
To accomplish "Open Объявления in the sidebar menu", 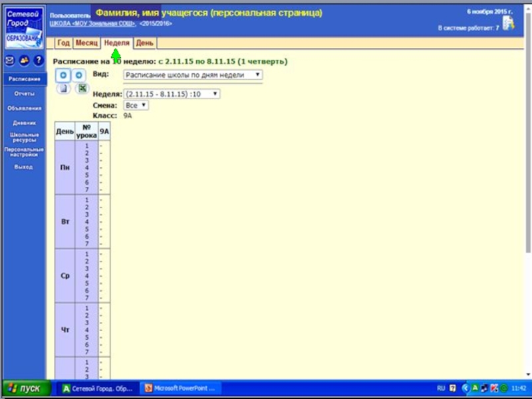I will [x=24, y=108].
